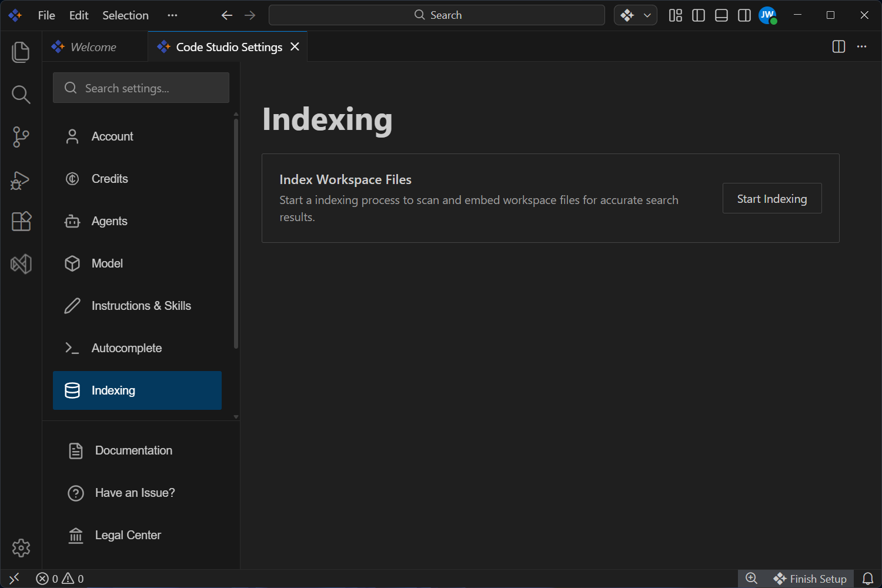Screen dimensions: 882x588
Task: Open notifications bell in status bar
Action: pos(868,579)
